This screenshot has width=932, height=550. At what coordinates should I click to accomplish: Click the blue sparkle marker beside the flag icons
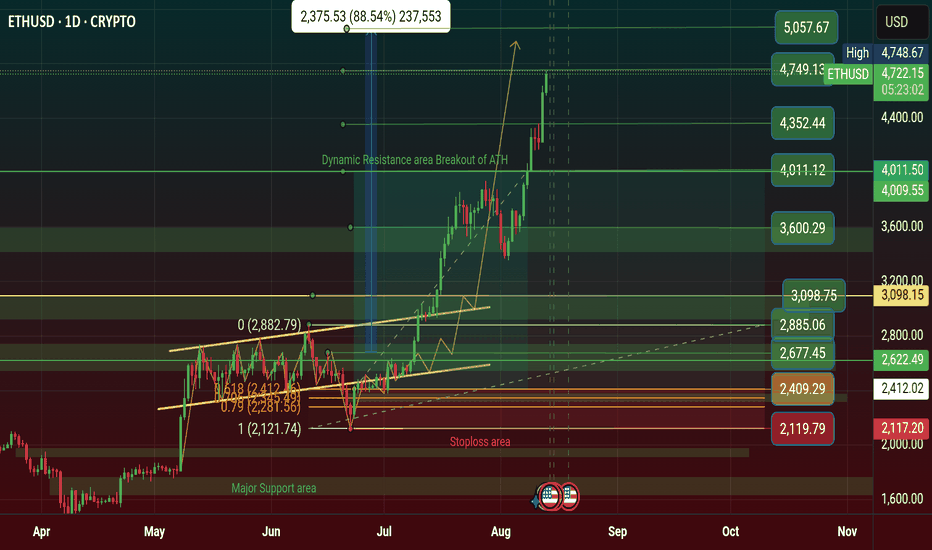(x=536, y=501)
